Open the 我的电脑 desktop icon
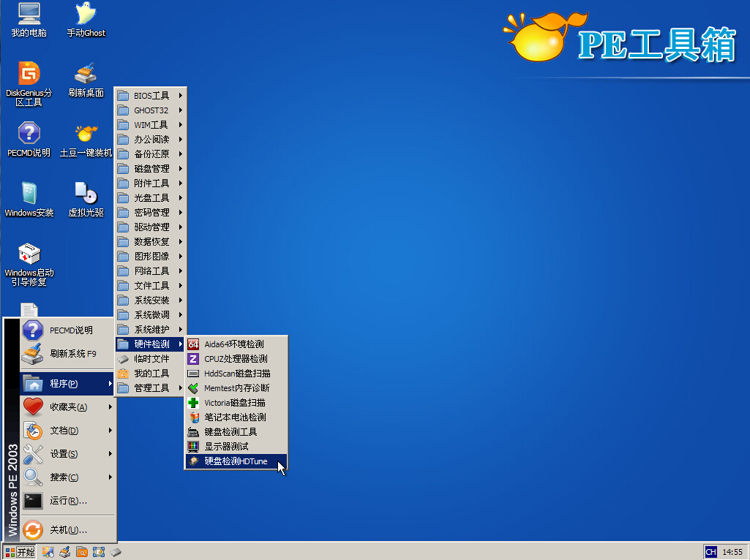 pos(29,20)
